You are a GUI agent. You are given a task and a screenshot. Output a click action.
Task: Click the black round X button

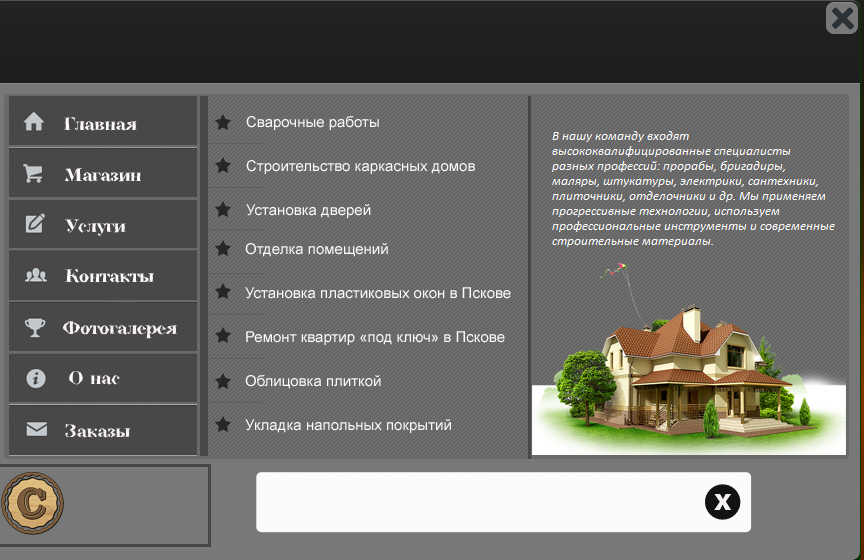pos(722,502)
